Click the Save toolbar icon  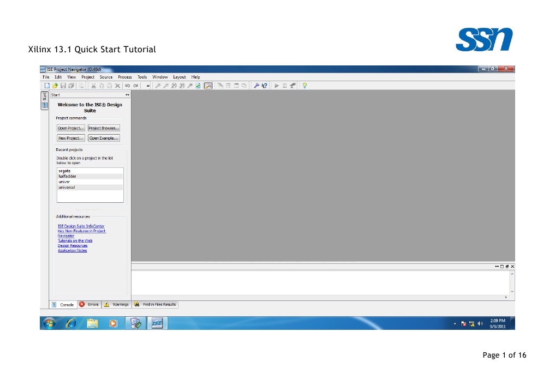pyautogui.click(x=63, y=86)
